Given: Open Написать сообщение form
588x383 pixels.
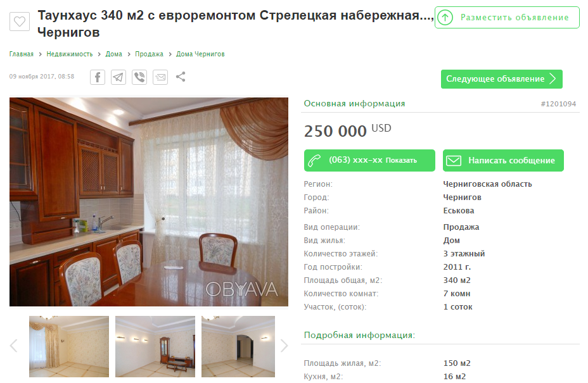Looking at the screenshot, I should tap(503, 160).
